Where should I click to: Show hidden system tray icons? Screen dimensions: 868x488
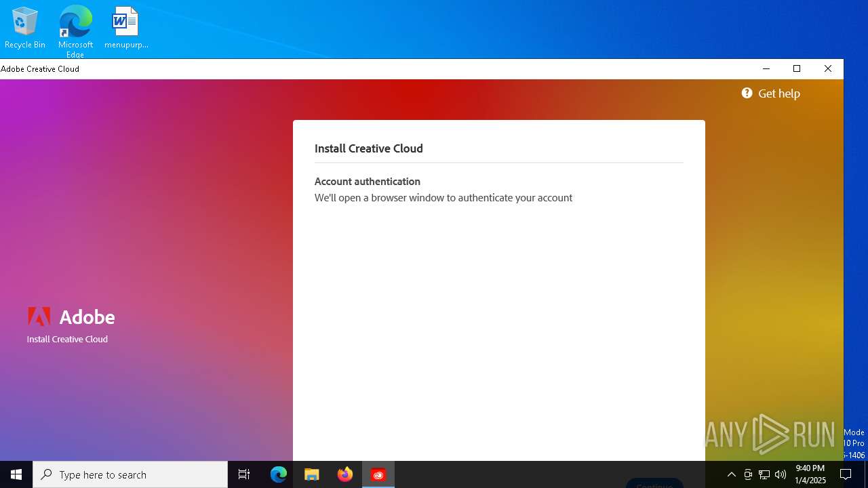click(x=731, y=474)
